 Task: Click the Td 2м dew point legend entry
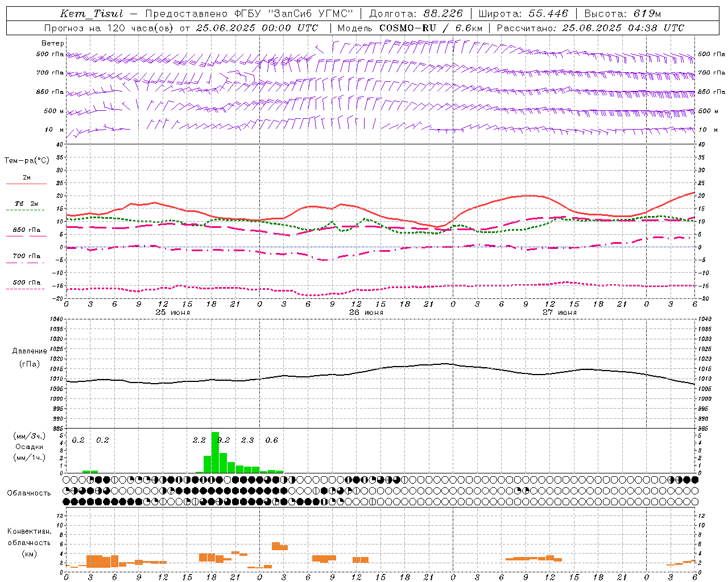26,203
